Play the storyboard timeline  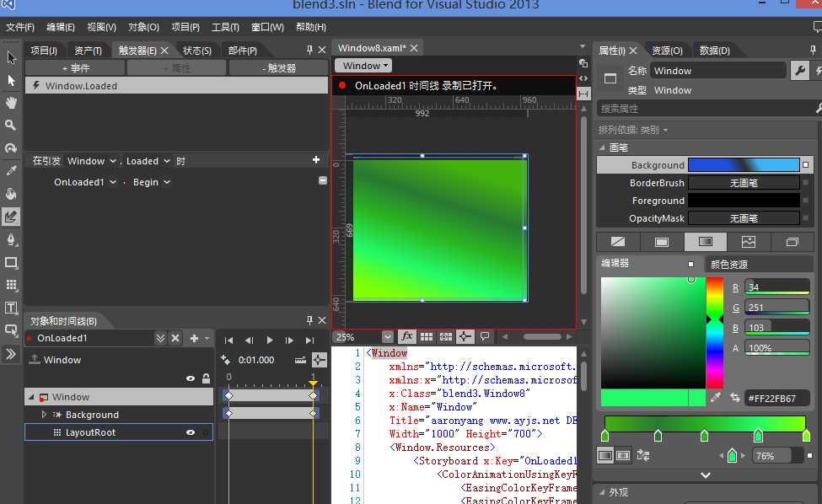click(270, 340)
